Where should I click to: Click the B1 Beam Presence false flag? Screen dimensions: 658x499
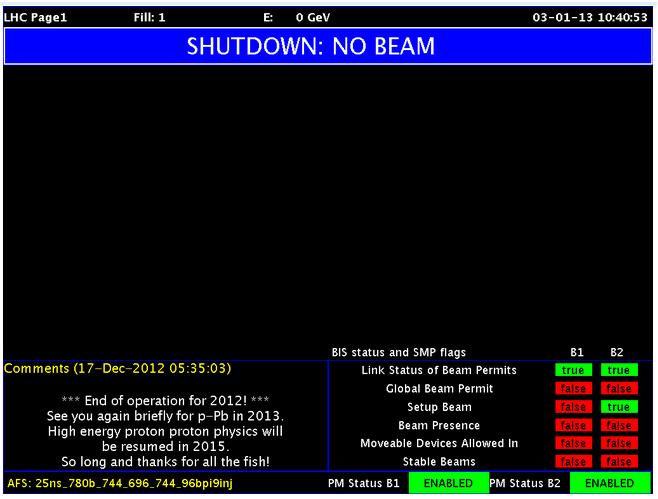coord(574,426)
